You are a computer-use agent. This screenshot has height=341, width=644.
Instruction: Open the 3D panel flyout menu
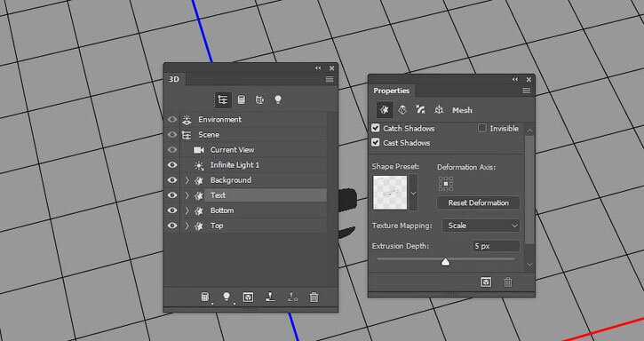[330, 79]
